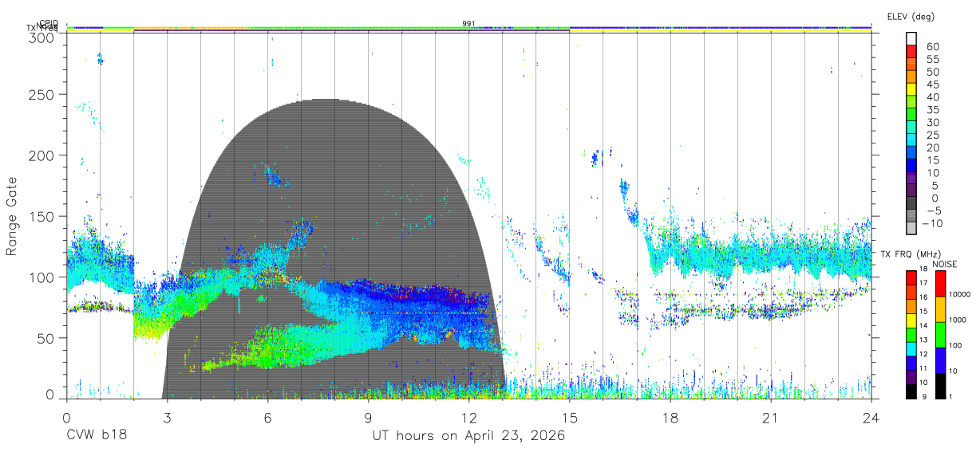The image size is (980, 452).
Task: Select the "150" range gate tick label
Action: point(41,216)
